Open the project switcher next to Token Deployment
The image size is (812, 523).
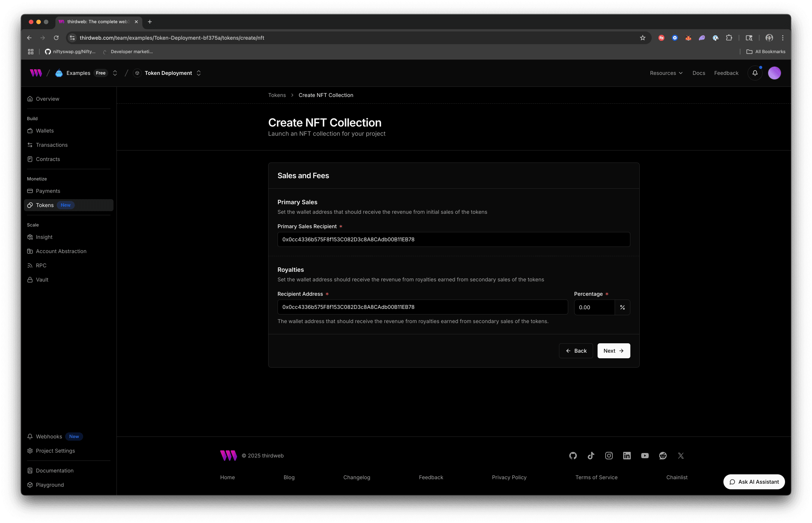[x=199, y=73]
